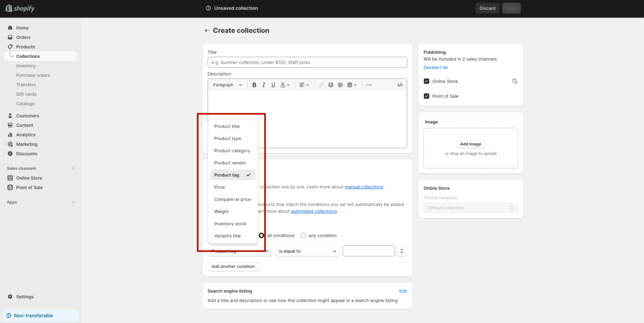
Task: Open Marketing section
Action: [26, 144]
